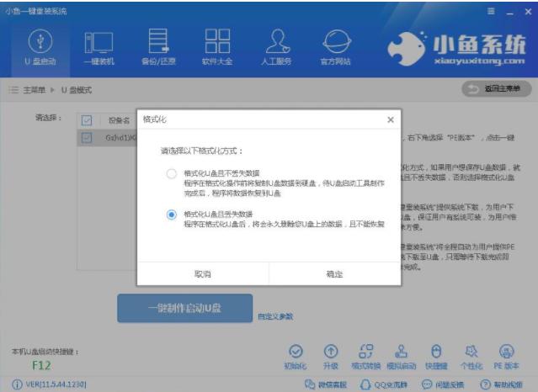Click 确定 in the format dialog

point(335,274)
